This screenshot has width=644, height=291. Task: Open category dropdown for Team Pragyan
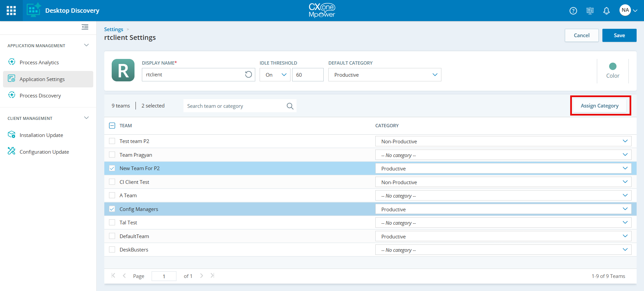tap(503, 155)
